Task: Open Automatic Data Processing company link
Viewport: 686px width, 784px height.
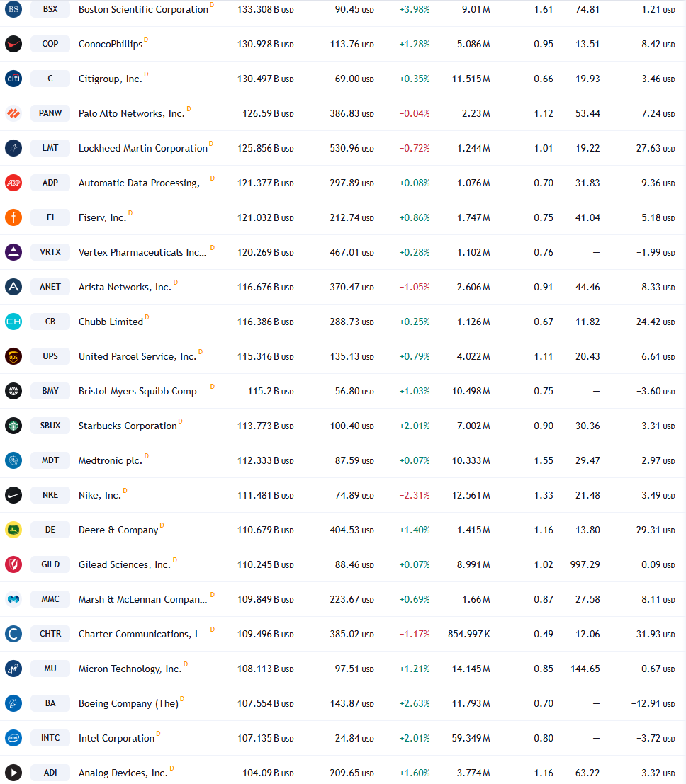Action: (x=142, y=183)
